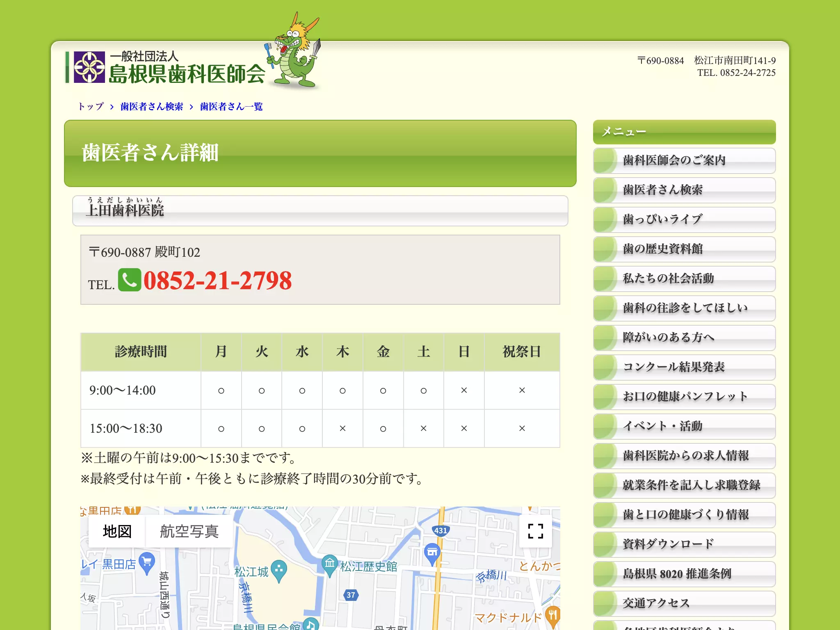The height and width of the screenshot is (630, 840).
Task: Click the blue shop pin beside route 431
Action: pyautogui.click(x=432, y=554)
